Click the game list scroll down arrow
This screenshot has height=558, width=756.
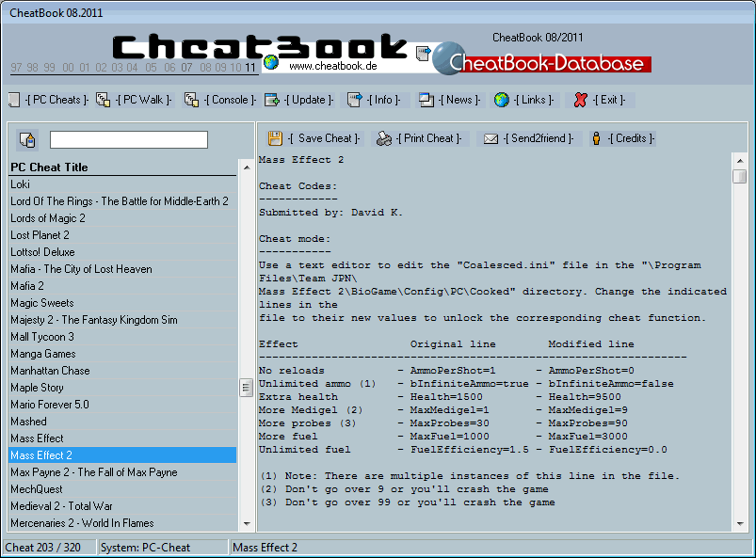(247, 524)
